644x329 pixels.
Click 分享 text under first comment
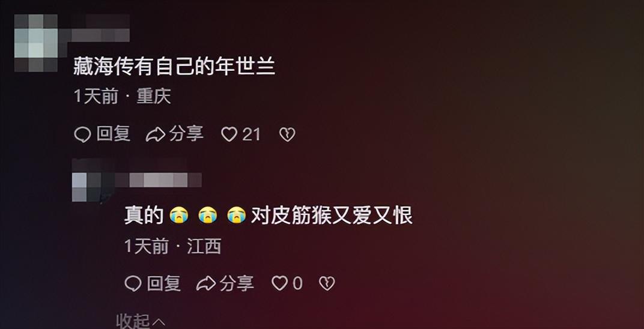click(x=186, y=134)
